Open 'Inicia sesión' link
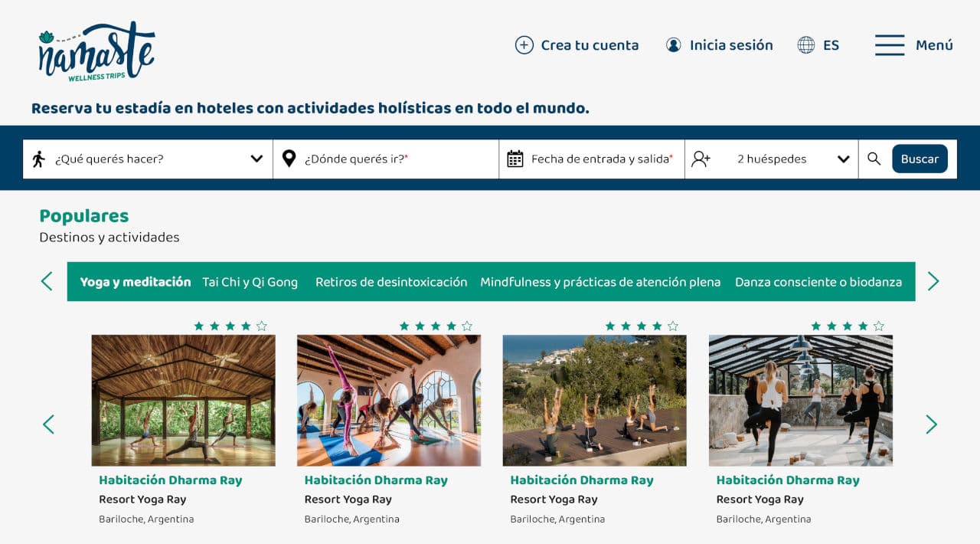 point(730,45)
